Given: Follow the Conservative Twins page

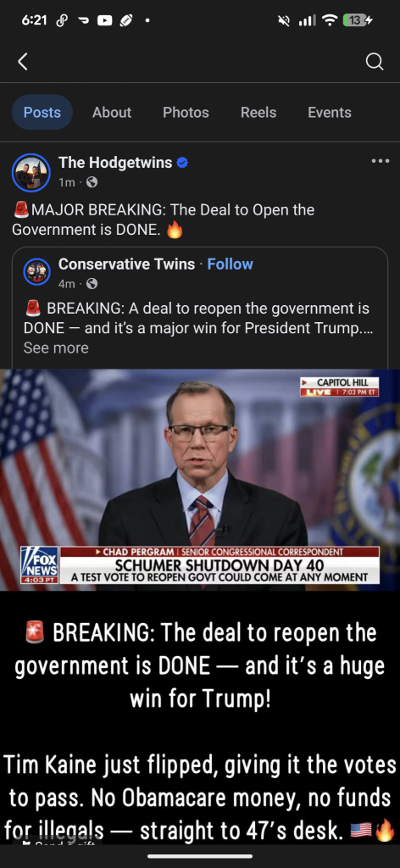Looking at the screenshot, I should pyautogui.click(x=231, y=264).
